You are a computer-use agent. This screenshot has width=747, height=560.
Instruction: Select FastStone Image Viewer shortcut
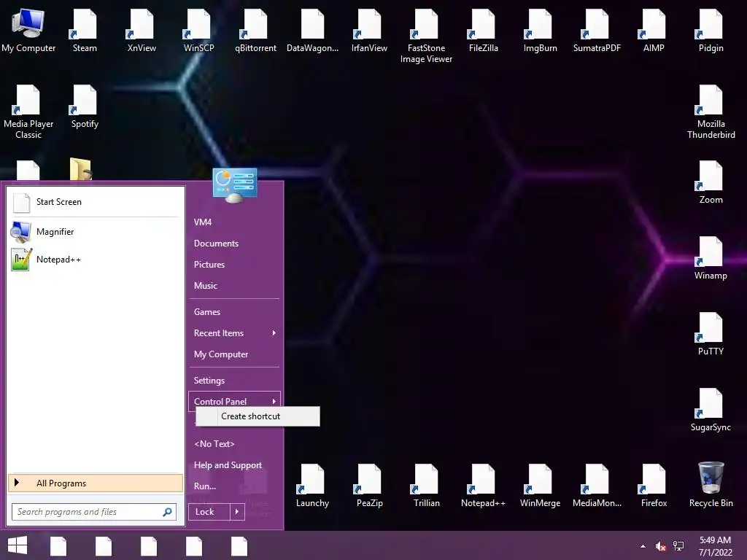426,36
